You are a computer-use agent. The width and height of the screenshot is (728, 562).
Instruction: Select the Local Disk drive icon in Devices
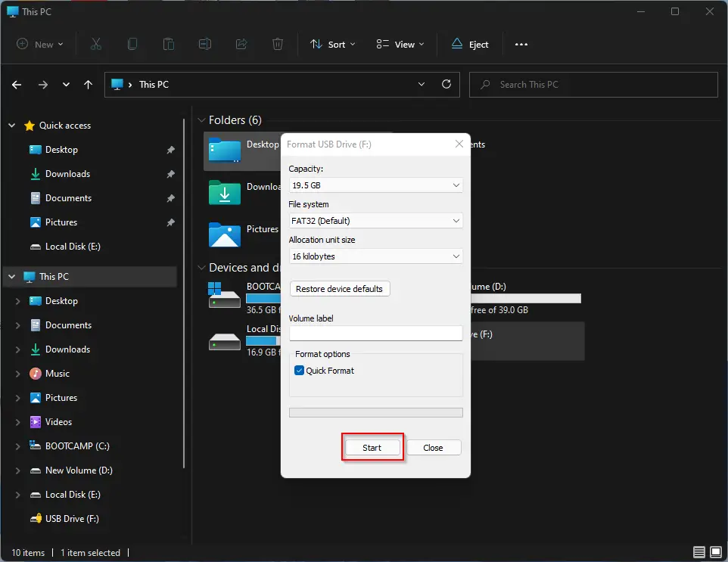click(224, 342)
